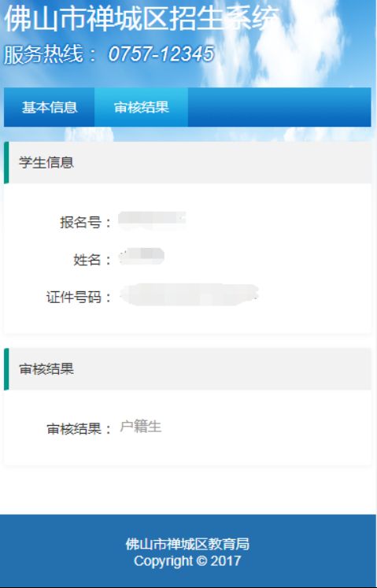Click the empty blue navigation bar area
The image size is (377, 588).
click(279, 107)
